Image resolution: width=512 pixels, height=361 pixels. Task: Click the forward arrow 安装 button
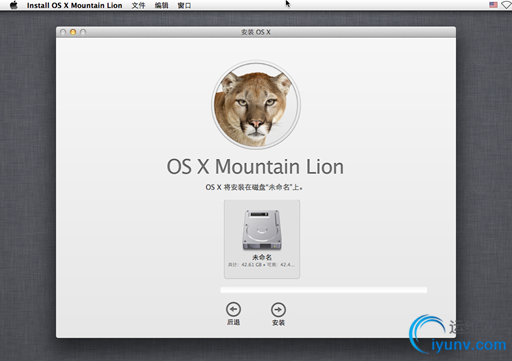[278, 310]
